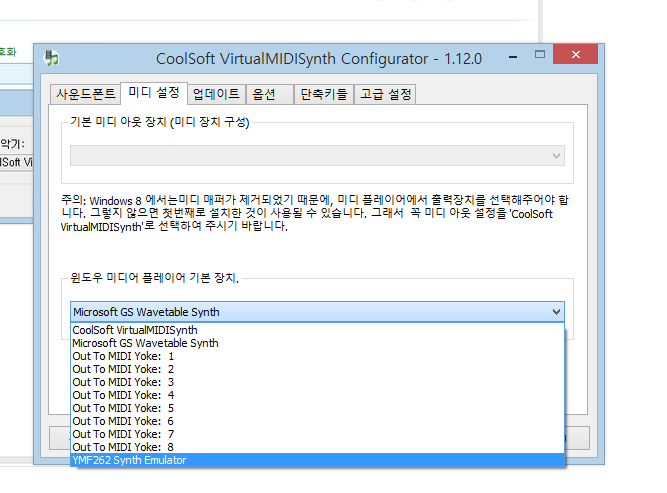Image resolution: width=667 pixels, height=493 pixels.
Task: Close the VirtualMIDISynth Configurator window
Action: click(576, 54)
